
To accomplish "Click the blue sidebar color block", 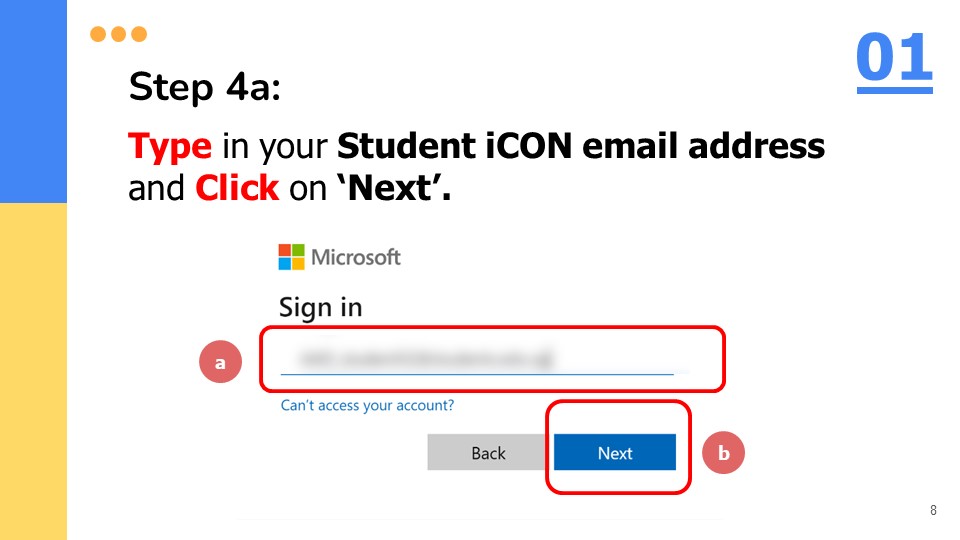I will [x=33, y=101].
